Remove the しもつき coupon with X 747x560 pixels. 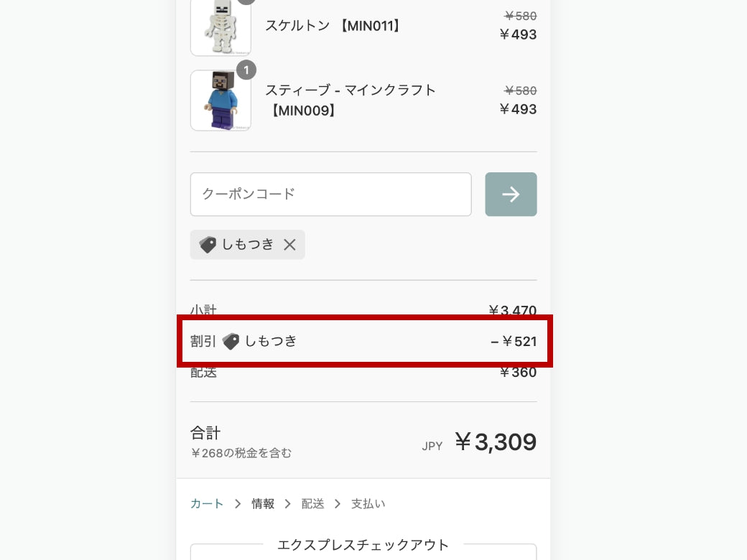289,245
